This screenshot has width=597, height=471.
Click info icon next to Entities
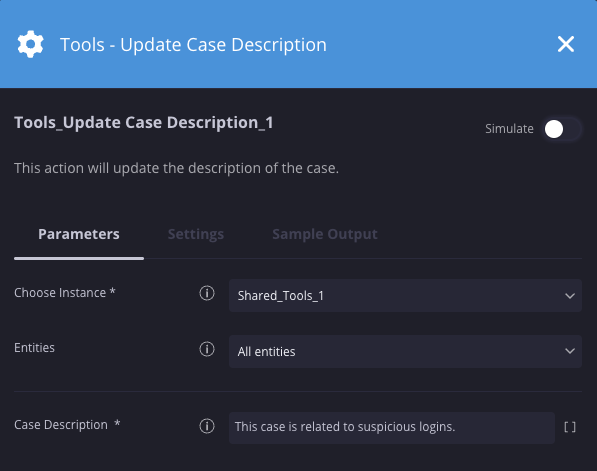click(207, 349)
